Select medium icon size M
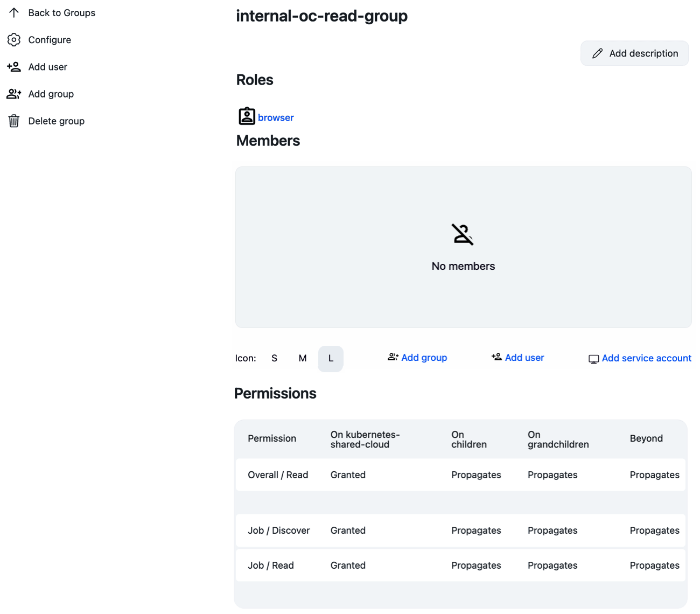 303,359
